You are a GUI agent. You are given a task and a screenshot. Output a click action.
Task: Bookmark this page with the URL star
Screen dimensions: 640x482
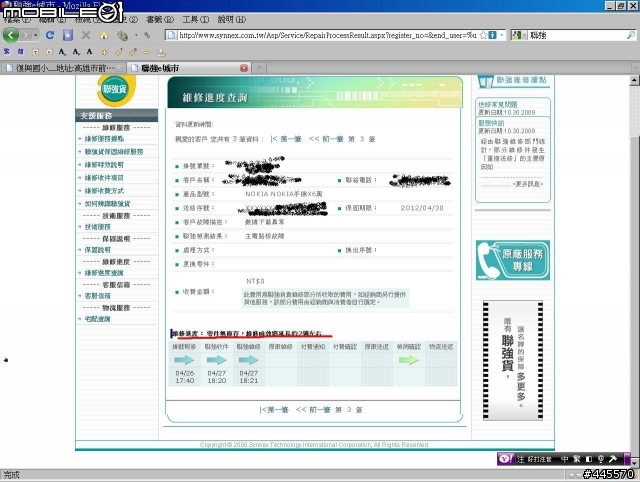coord(483,36)
